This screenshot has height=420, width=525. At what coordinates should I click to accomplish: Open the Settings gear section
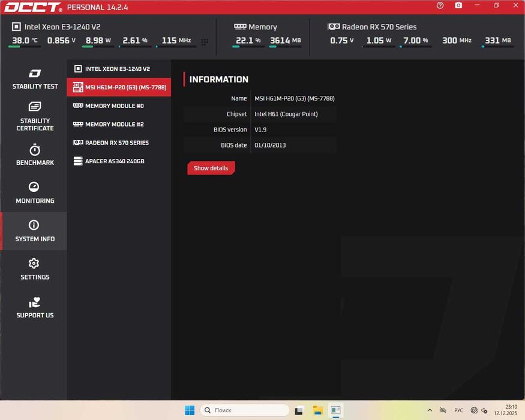point(35,269)
